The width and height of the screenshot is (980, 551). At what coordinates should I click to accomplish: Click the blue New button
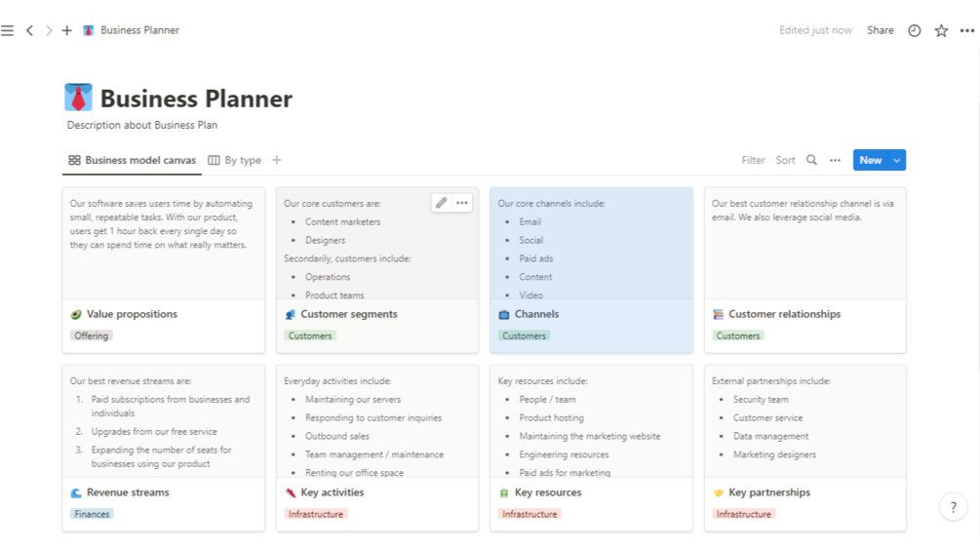870,160
